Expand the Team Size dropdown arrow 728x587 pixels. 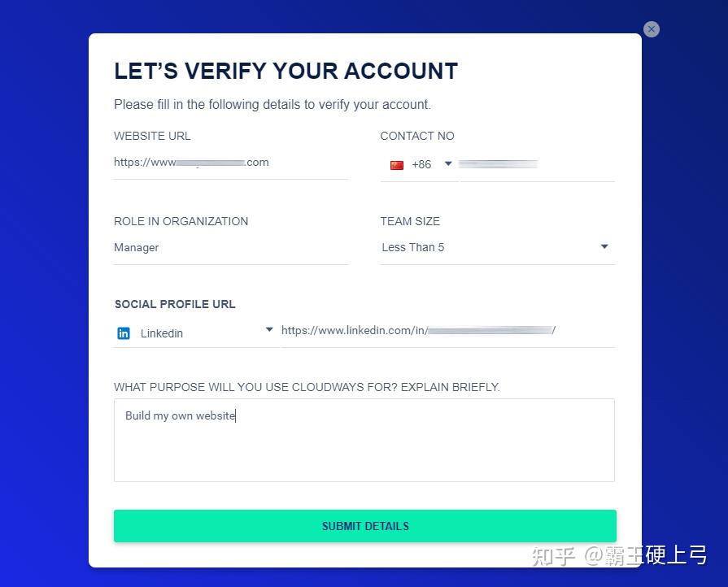pyautogui.click(x=604, y=247)
